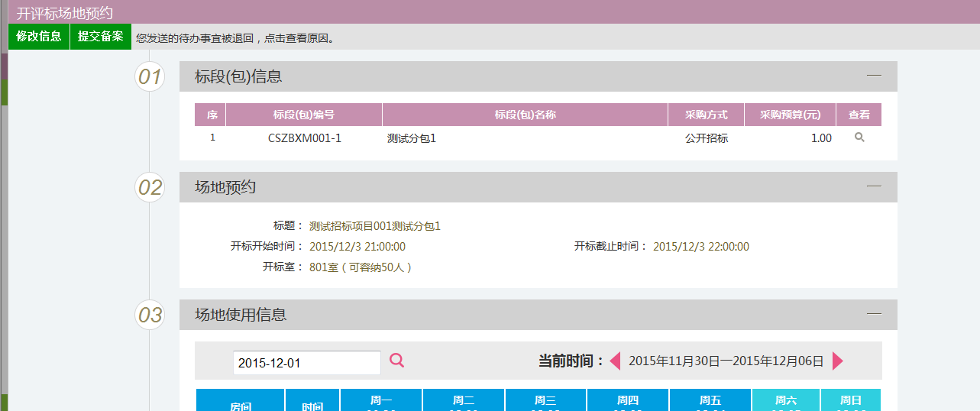Click the pink search icon beside date field

click(x=396, y=361)
